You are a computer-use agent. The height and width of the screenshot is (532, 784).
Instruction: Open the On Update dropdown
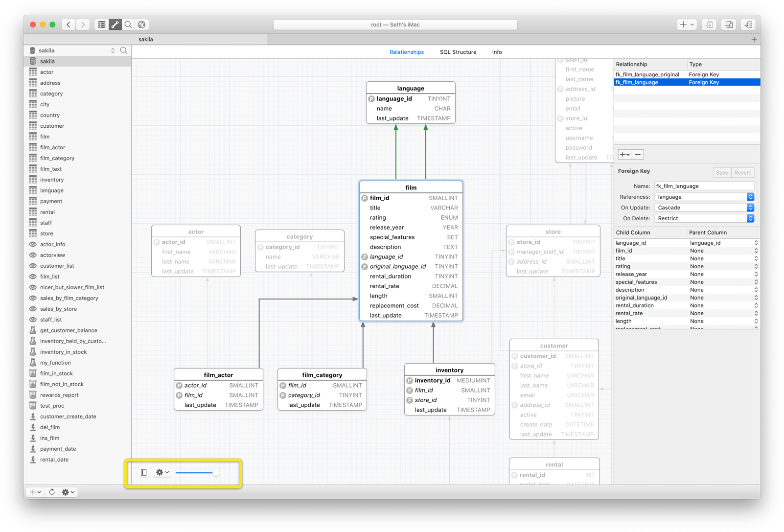click(x=704, y=208)
